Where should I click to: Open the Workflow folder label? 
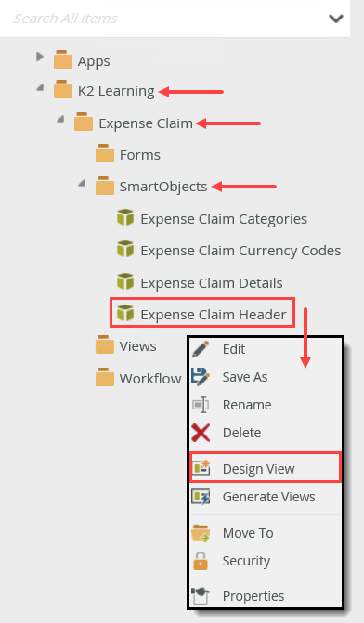150,379
